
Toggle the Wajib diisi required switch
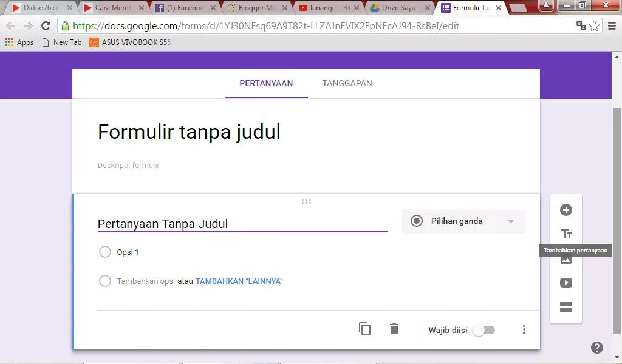(x=484, y=330)
